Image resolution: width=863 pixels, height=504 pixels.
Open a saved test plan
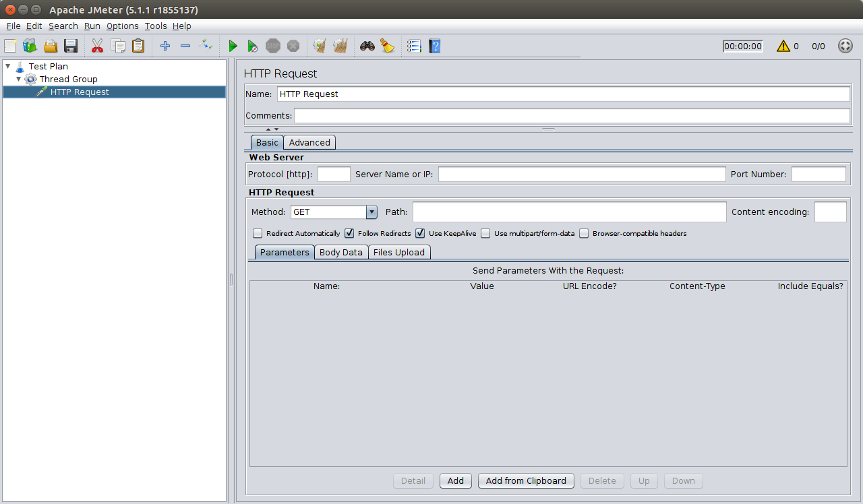(50, 46)
